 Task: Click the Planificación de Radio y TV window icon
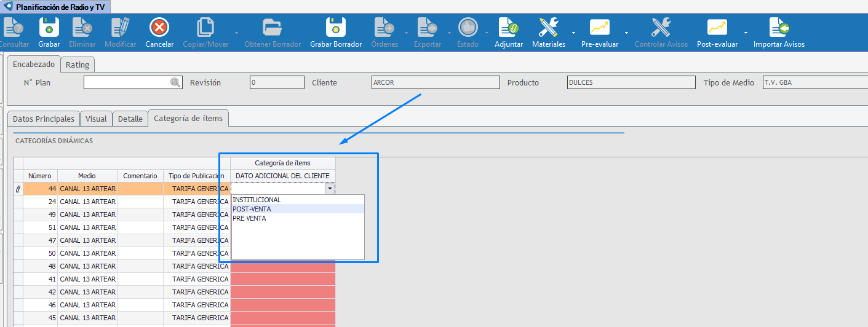pyautogui.click(x=9, y=7)
